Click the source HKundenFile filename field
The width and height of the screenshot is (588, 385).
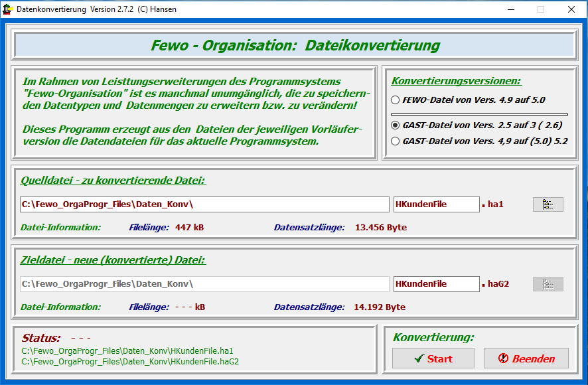coord(435,204)
